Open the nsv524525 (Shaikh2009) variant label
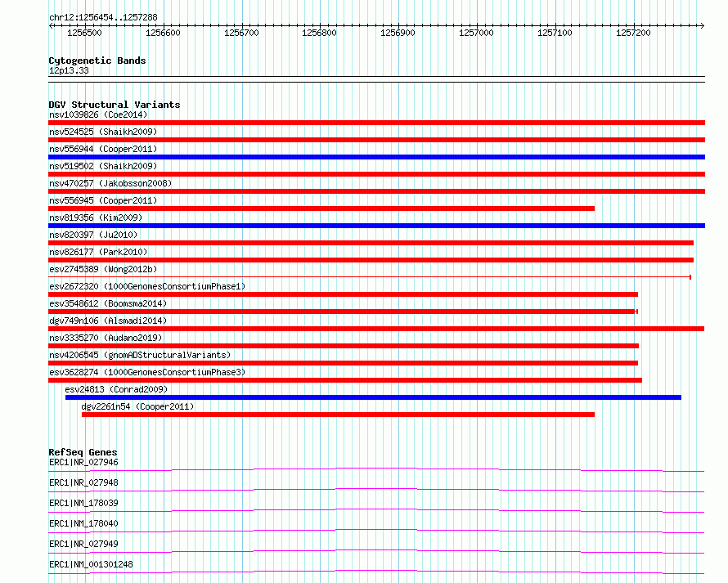Viewport: 728px width, 583px height. click(x=103, y=132)
